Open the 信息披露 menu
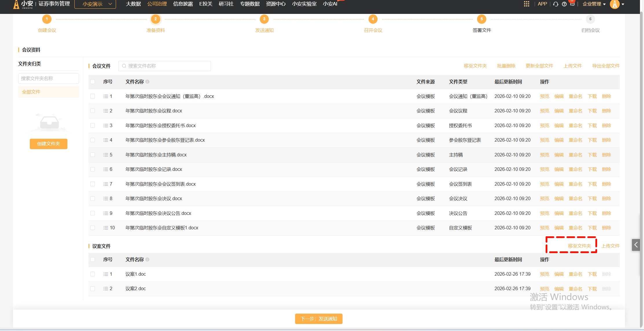This screenshot has width=644, height=331. click(x=183, y=4)
